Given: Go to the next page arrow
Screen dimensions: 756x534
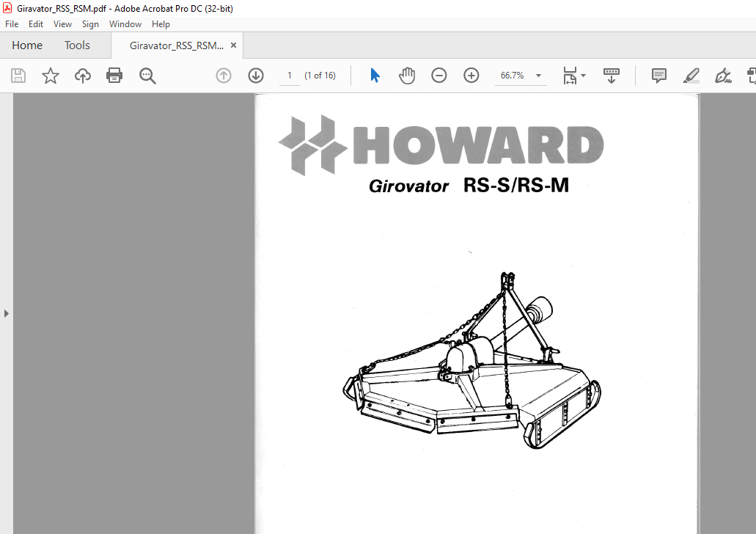Looking at the screenshot, I should pyautogui.click(x=255, y=76).
